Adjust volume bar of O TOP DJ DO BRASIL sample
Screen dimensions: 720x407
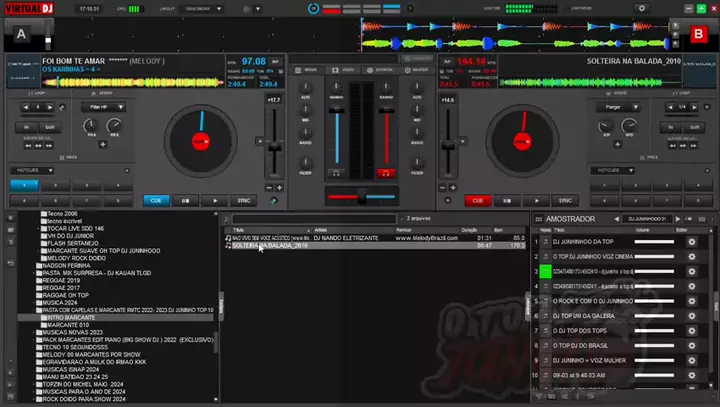[x=654, y=345]
